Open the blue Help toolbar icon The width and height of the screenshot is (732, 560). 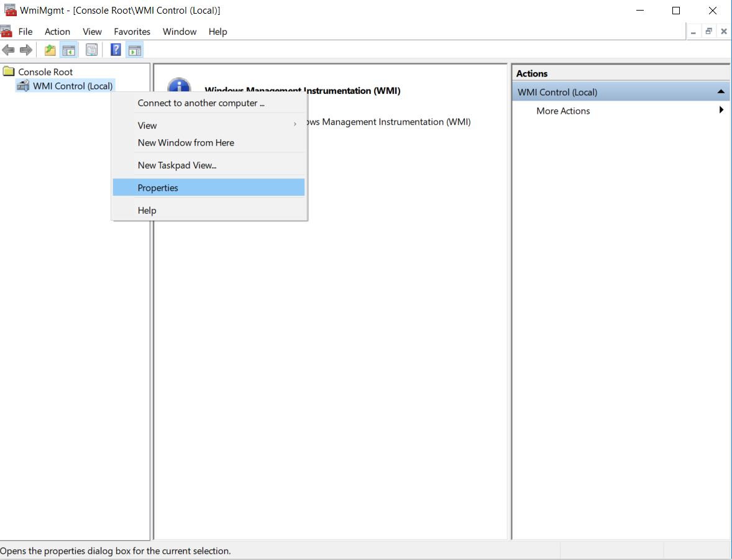[x=116, y=50]
